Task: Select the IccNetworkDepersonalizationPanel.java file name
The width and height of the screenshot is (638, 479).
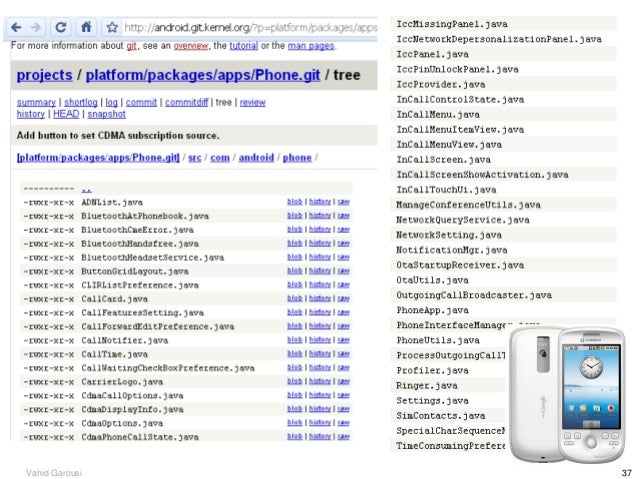Action: [499, 39]
